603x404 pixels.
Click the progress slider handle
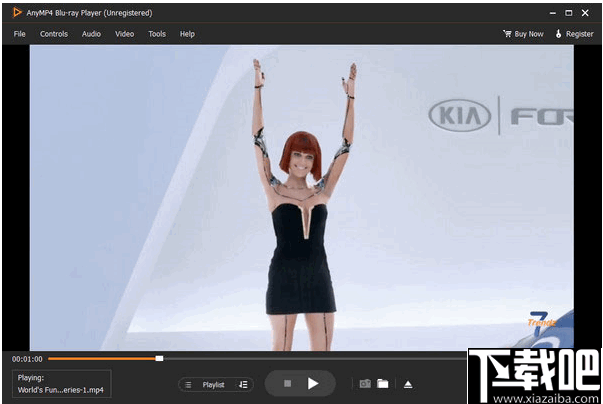coord(159,358)
